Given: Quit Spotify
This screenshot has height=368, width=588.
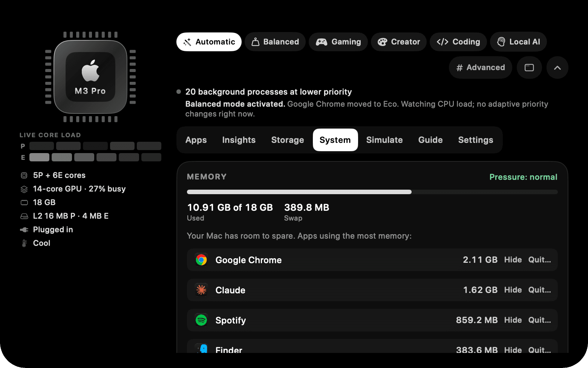Looking at the screenshot, I should point(539,320).
